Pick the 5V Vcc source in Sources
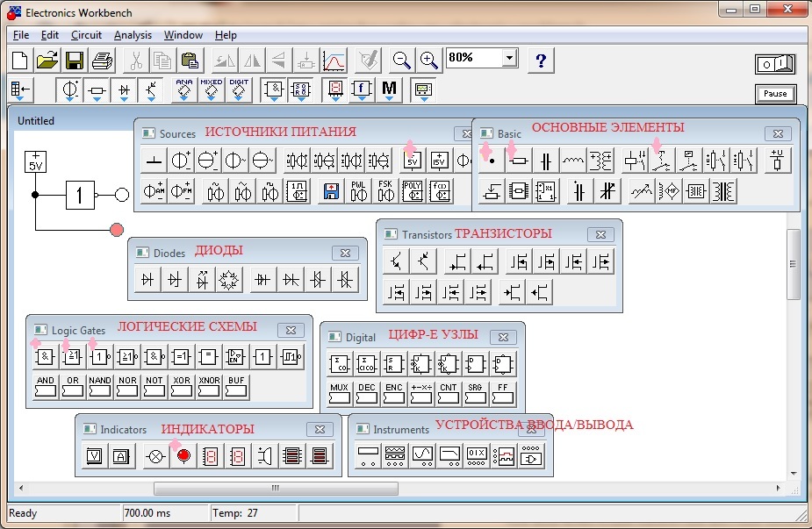Viewport: 812px width, 529px height. click(413, 161)
